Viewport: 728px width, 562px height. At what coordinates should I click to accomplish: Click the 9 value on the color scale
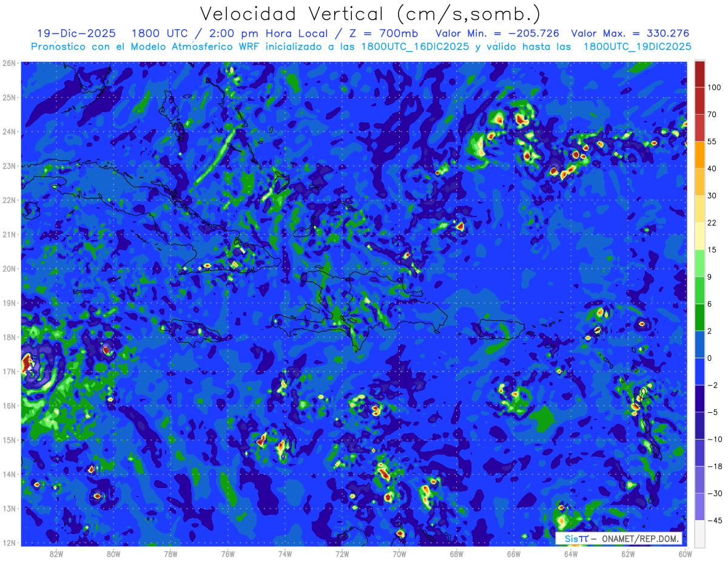click(710, 277)
